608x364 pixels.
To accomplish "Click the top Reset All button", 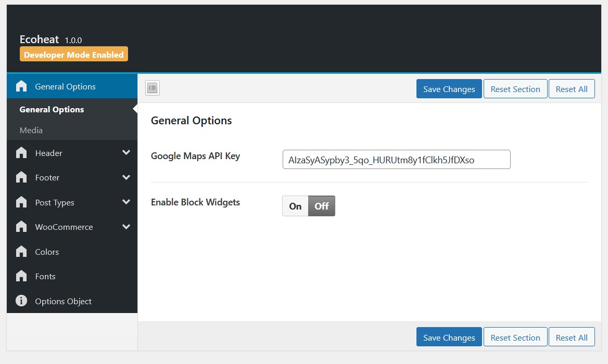I will (x=572, y=89).
